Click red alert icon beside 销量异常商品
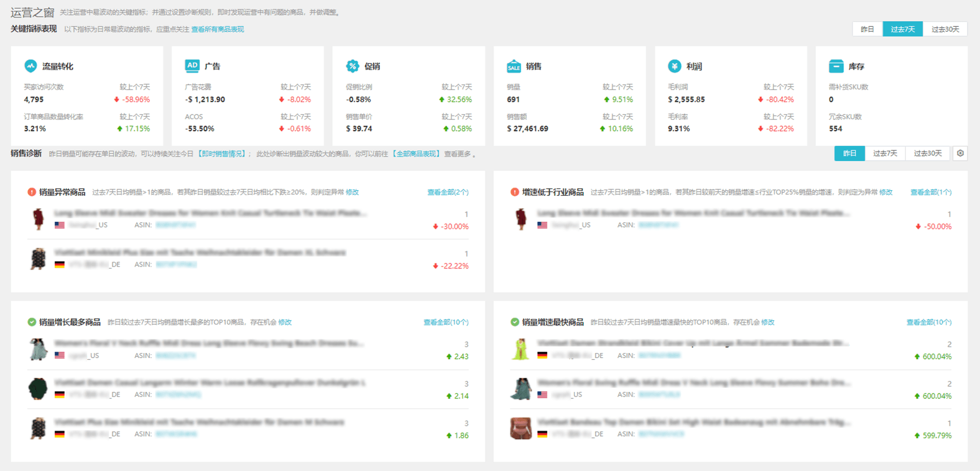This screenshot has width=980, height=471. 32,192
